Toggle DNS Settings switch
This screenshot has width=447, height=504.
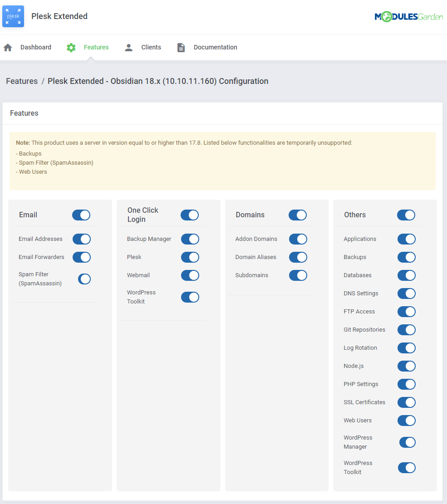(407, 294)
